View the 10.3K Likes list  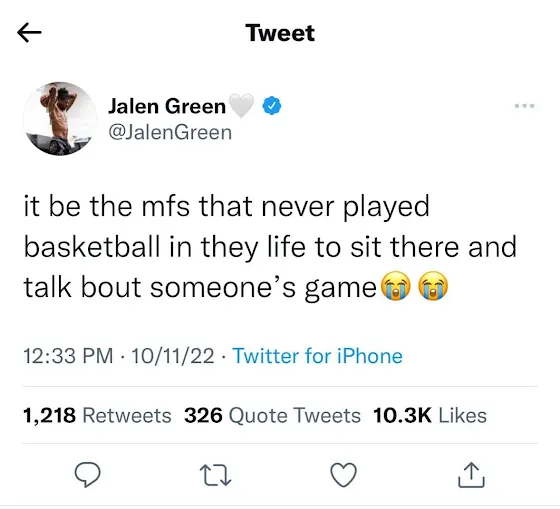tap(430, 415)
